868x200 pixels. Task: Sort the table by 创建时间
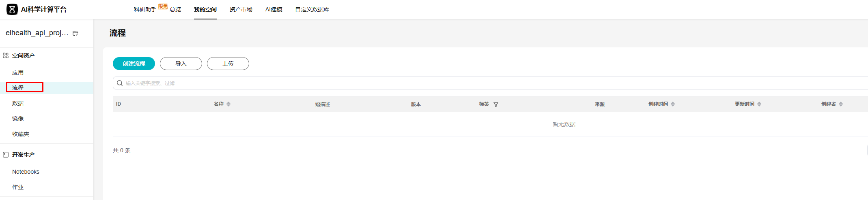pos(673,104)
